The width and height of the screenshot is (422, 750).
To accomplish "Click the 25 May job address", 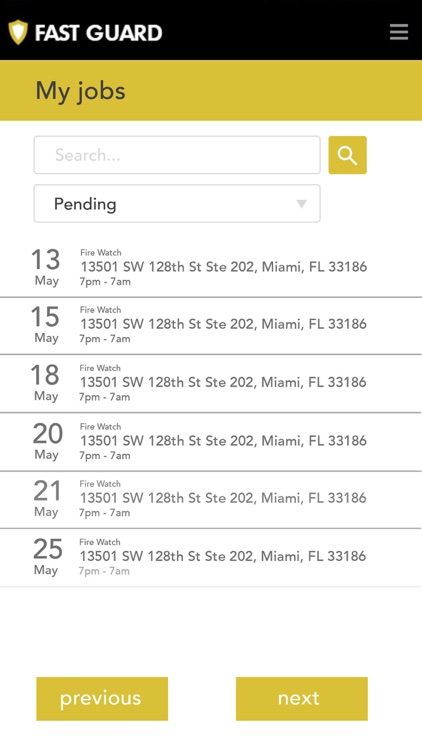I will click(223, 556).
